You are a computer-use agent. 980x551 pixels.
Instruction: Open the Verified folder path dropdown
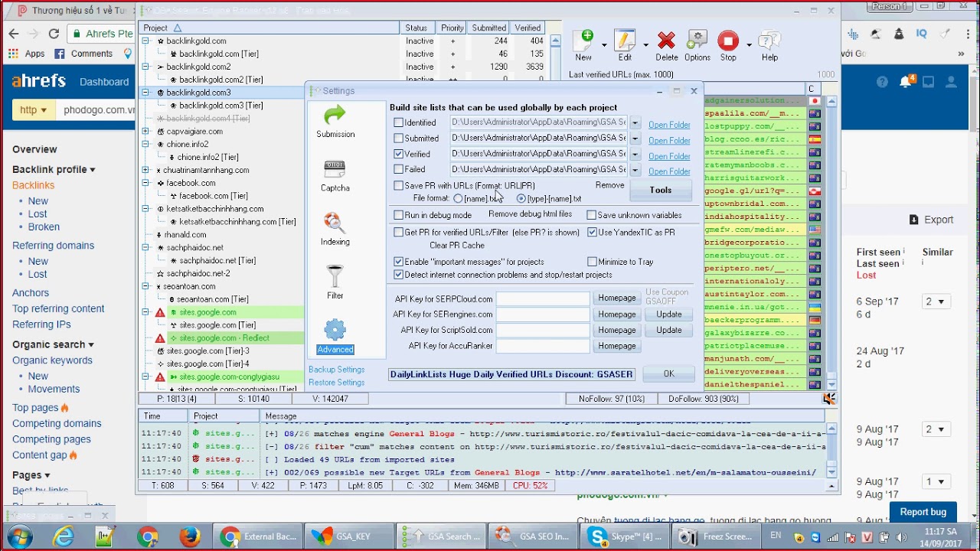(635, 154)
